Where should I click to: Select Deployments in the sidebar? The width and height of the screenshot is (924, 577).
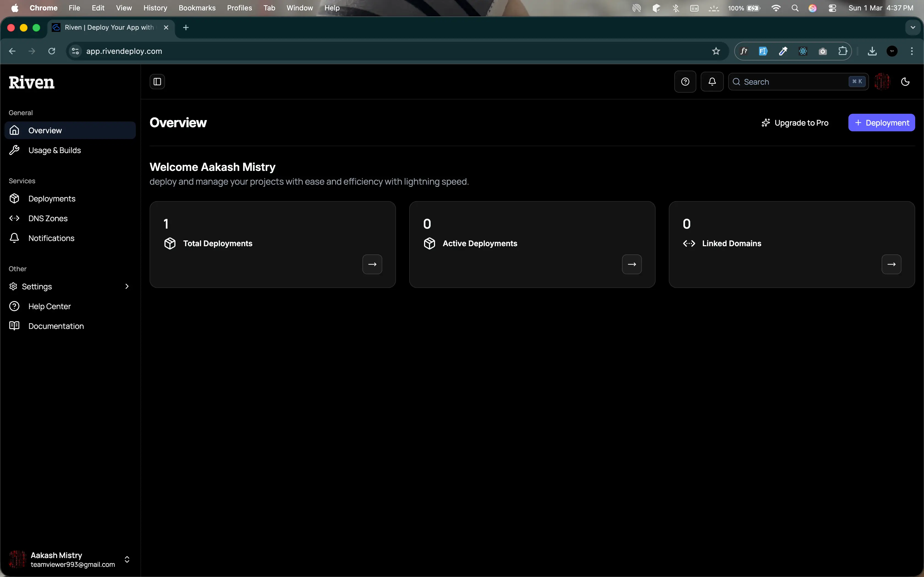click(x=52, y=198)
